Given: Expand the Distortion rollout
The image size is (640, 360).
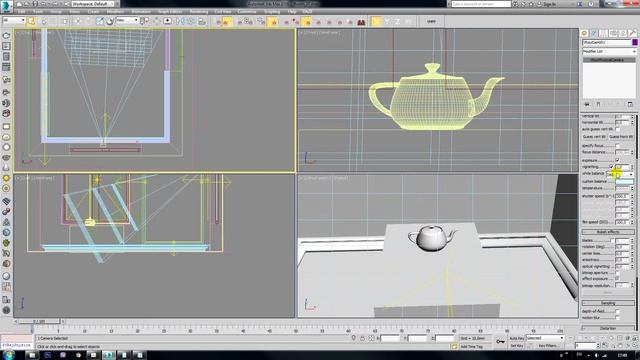Looking at the screenshot, I should click(608, 328).
